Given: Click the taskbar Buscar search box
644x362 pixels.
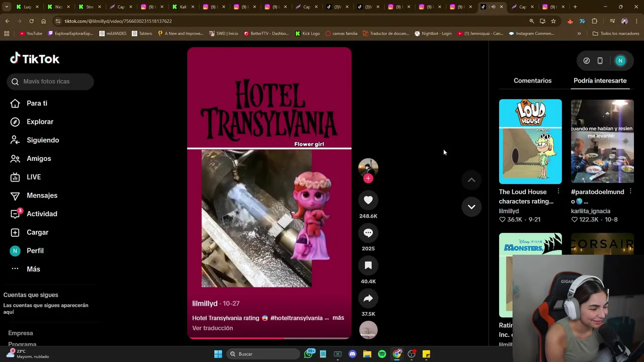Looking at the screenshot, I should click(263, 354).
